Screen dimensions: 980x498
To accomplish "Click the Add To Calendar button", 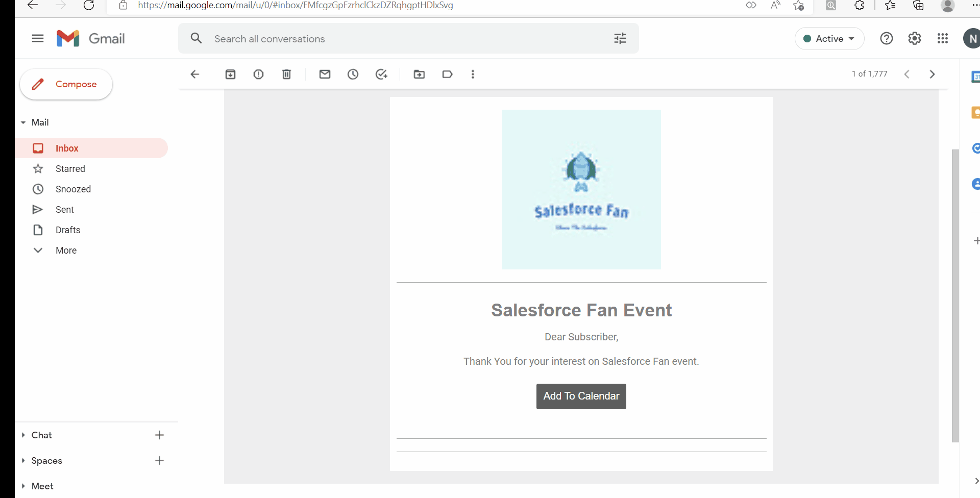I will pyautogui.click(x=581, y=396).
